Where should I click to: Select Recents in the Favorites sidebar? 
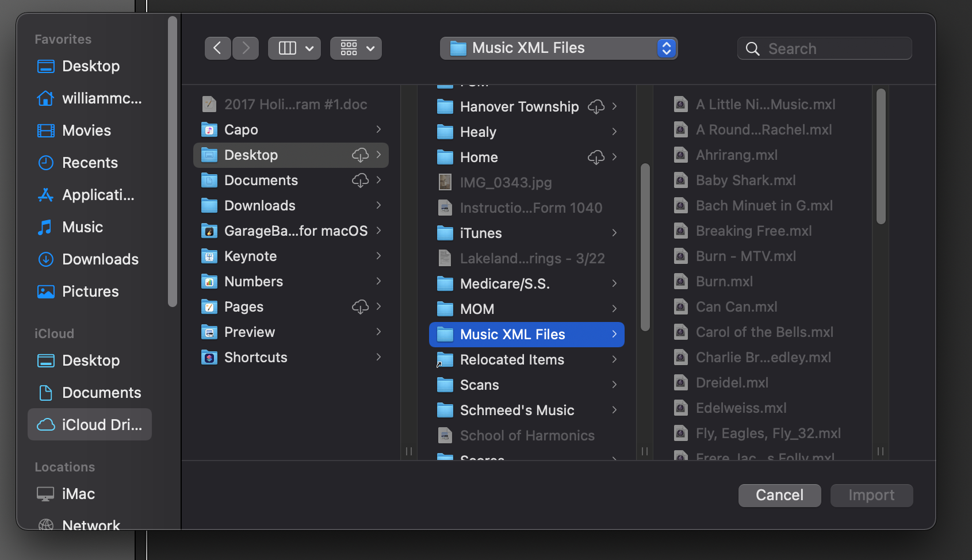[x=90, y=163]
